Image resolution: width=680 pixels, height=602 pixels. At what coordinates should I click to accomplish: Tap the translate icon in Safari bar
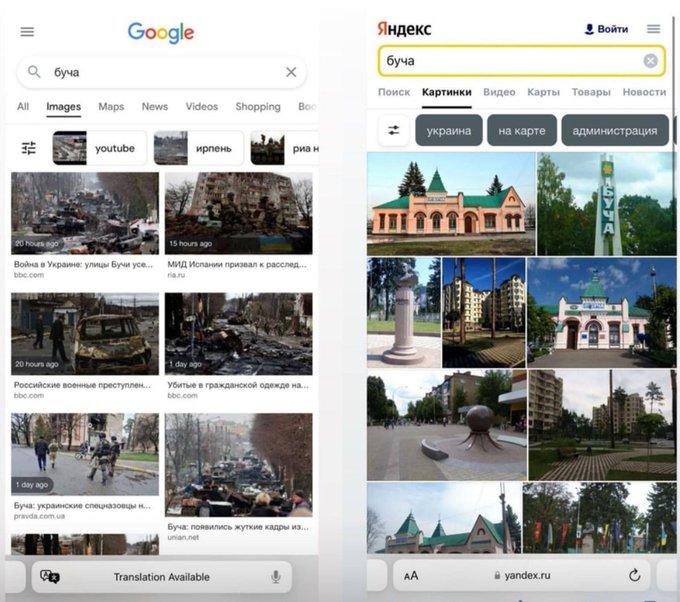(49, 576)
